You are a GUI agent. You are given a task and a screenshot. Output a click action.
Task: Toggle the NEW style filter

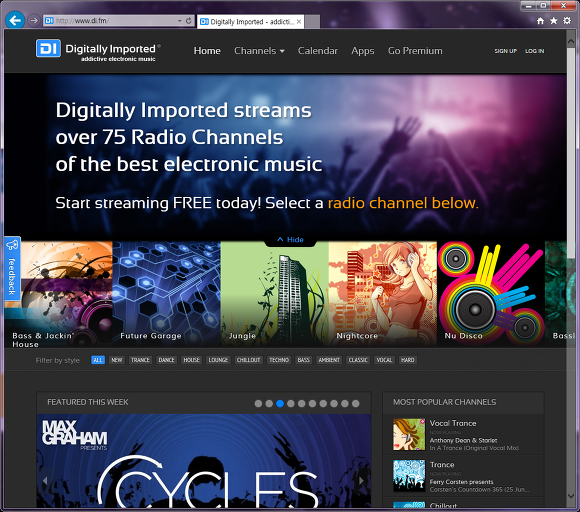[117, 360]
